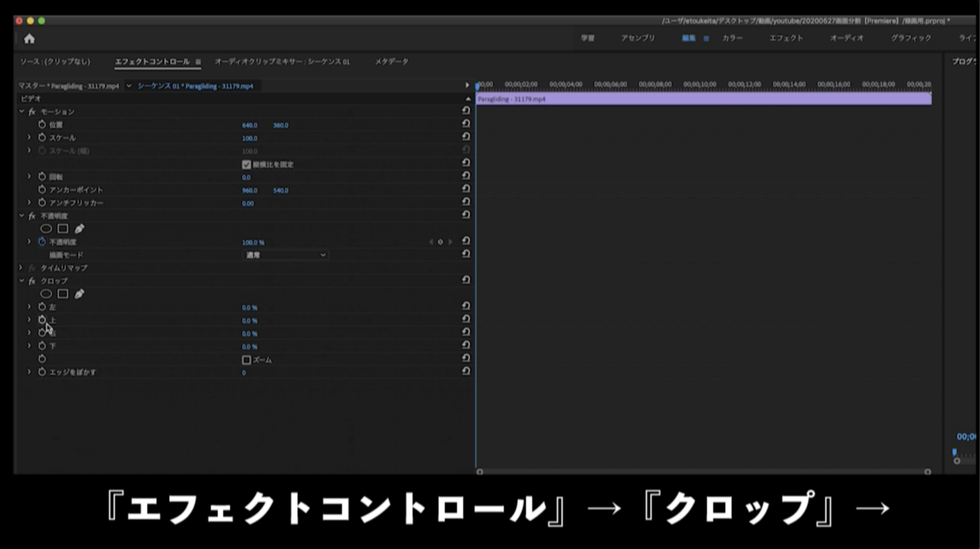
Task: Toggle the fx bypass for 不透明度
Action: click(x=31, y=215)
